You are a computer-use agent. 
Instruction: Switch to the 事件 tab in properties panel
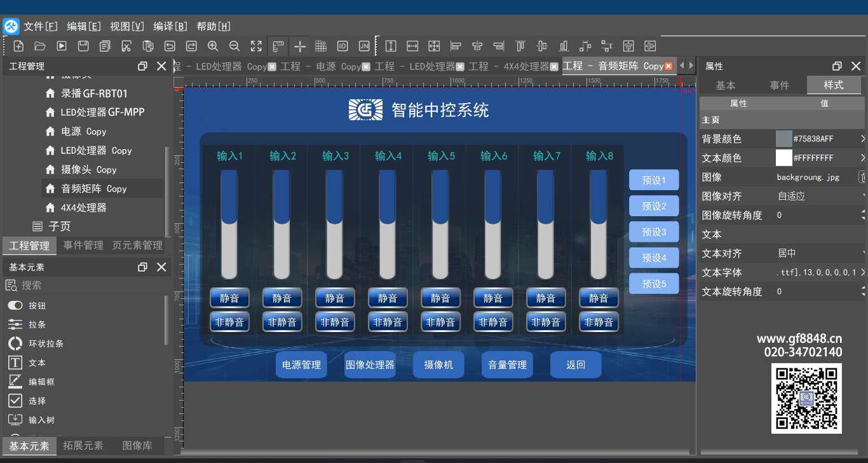click(x=779, y=85)
